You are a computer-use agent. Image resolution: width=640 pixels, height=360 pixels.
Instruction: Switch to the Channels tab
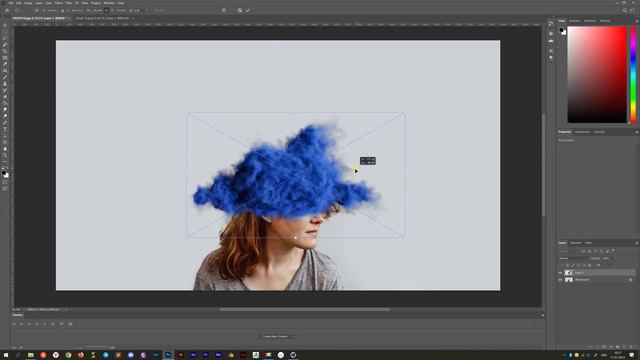576,243
